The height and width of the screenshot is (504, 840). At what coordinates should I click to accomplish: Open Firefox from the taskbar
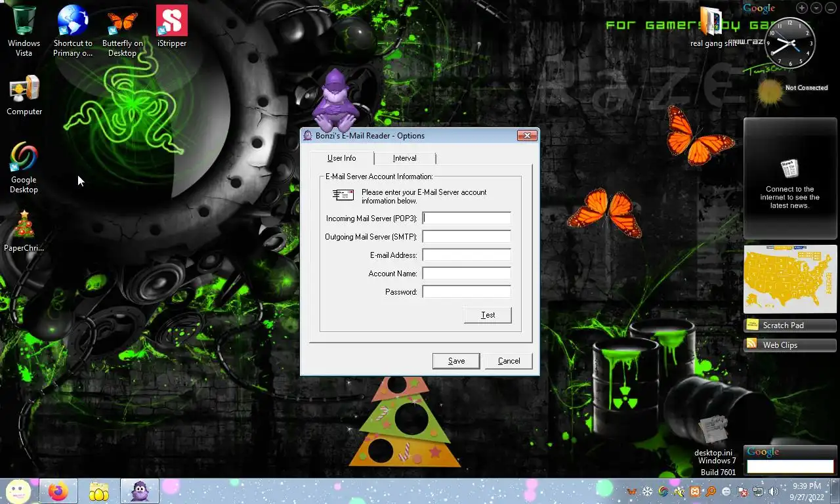(58, 492)
